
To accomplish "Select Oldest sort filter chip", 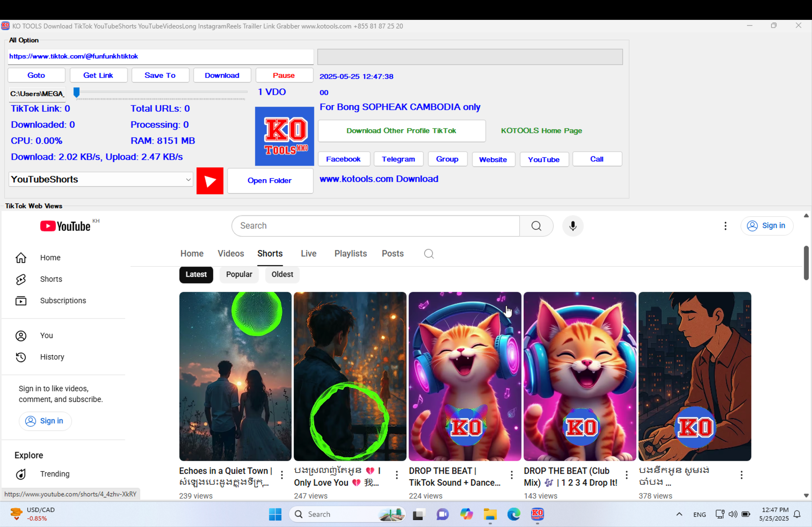I will coord(282,275).
